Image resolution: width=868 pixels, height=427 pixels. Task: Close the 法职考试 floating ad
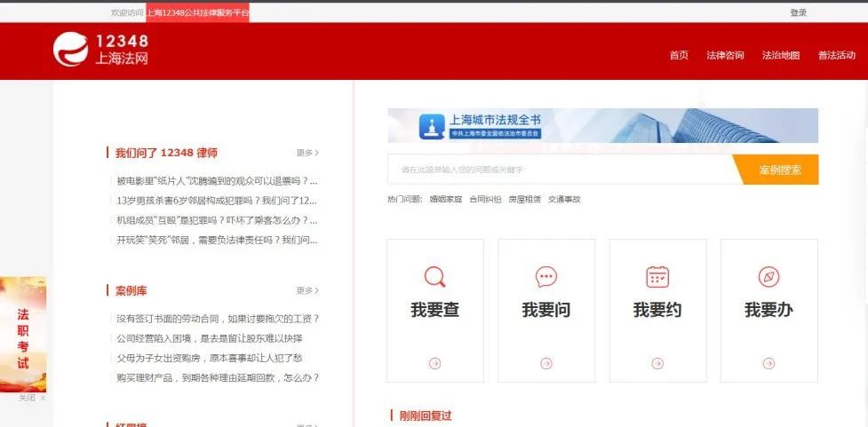[x=32, y=399]
